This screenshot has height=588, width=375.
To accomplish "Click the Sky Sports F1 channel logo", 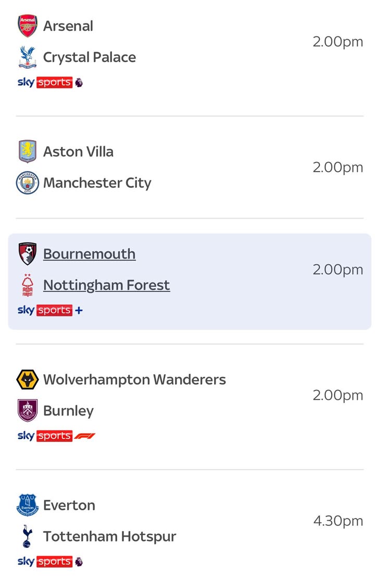I will 56,436.
